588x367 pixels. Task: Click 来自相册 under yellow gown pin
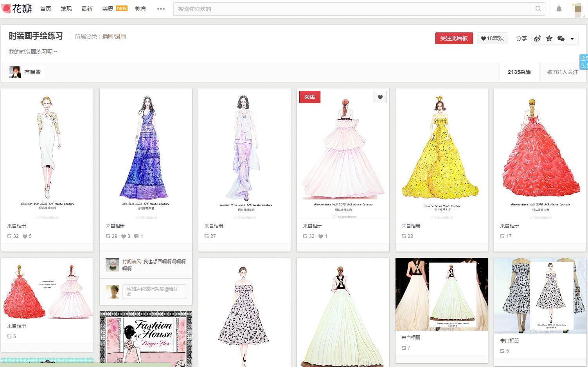pos(411,226)
